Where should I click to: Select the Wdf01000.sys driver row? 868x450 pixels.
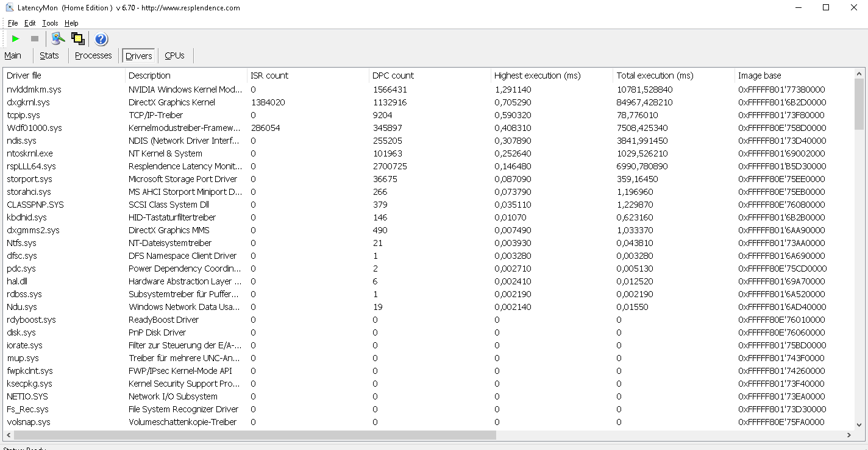(429, 128)
